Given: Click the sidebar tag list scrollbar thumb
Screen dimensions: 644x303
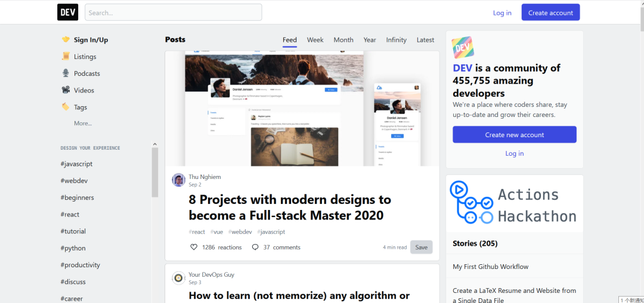Looking at the screenshot, I should [155, 172].
